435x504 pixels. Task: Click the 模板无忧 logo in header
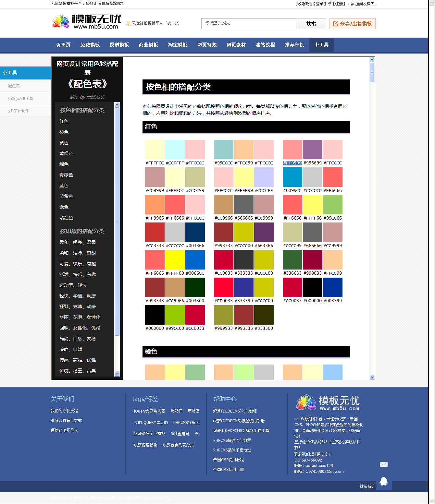click(x=86, y=22)
